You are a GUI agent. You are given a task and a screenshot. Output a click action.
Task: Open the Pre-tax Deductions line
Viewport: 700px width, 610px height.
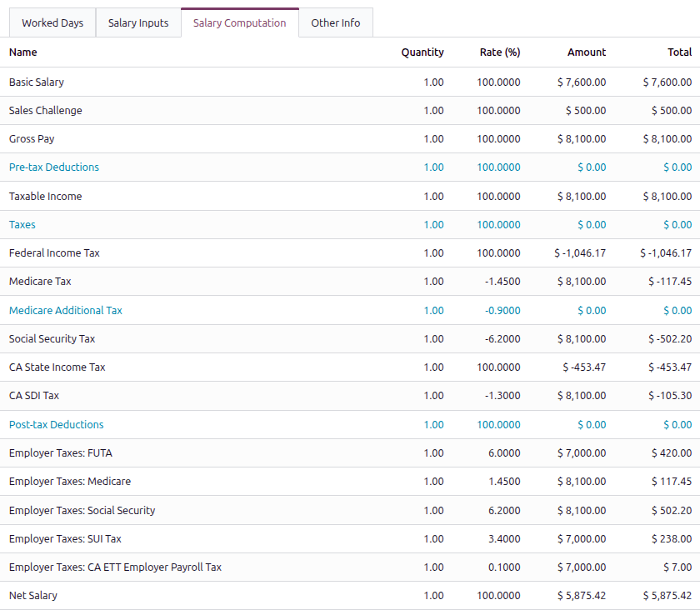(x=54, y=167)
